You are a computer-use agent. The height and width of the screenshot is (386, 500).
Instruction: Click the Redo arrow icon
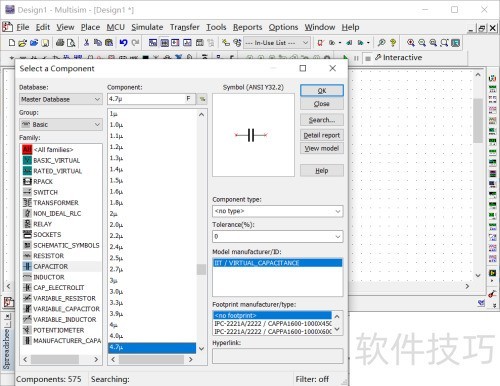pyautogui.click(x=135, y=43)
